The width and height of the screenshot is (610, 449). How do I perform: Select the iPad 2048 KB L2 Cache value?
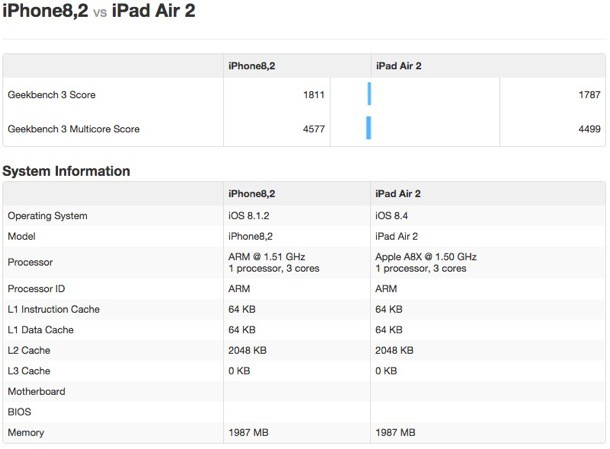click(394, 350)
